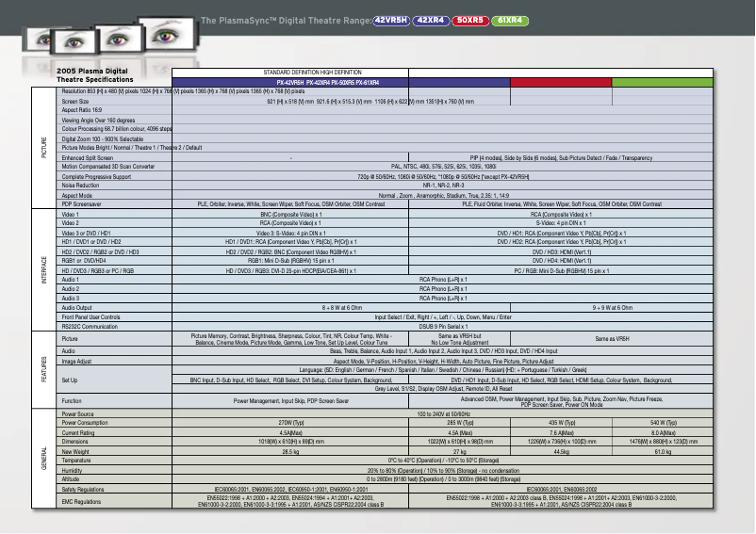Click the blue 42XR4 model badge
Screen dimensions: 756x534
(x=431, y=20)
